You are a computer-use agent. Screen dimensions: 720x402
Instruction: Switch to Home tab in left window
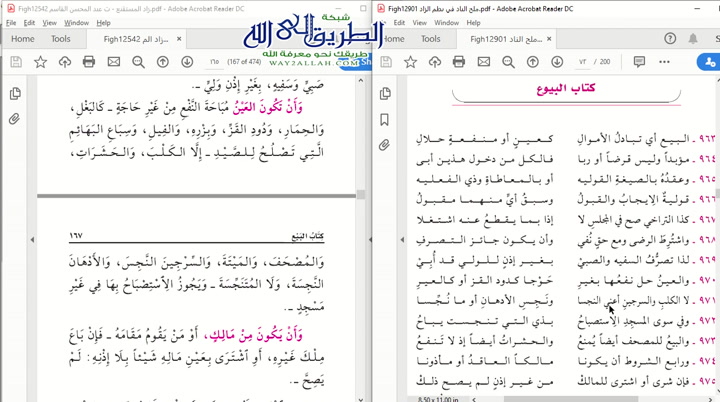(22, 39)
